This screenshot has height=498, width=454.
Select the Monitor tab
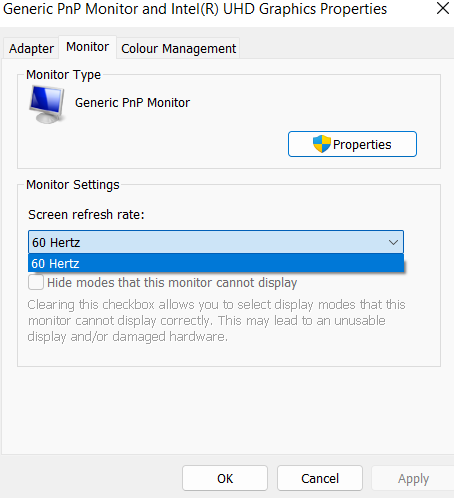tap(88, 47)
